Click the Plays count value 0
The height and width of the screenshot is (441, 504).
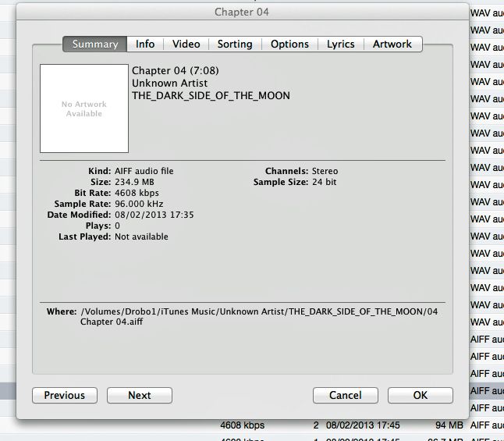pos(117,226)
